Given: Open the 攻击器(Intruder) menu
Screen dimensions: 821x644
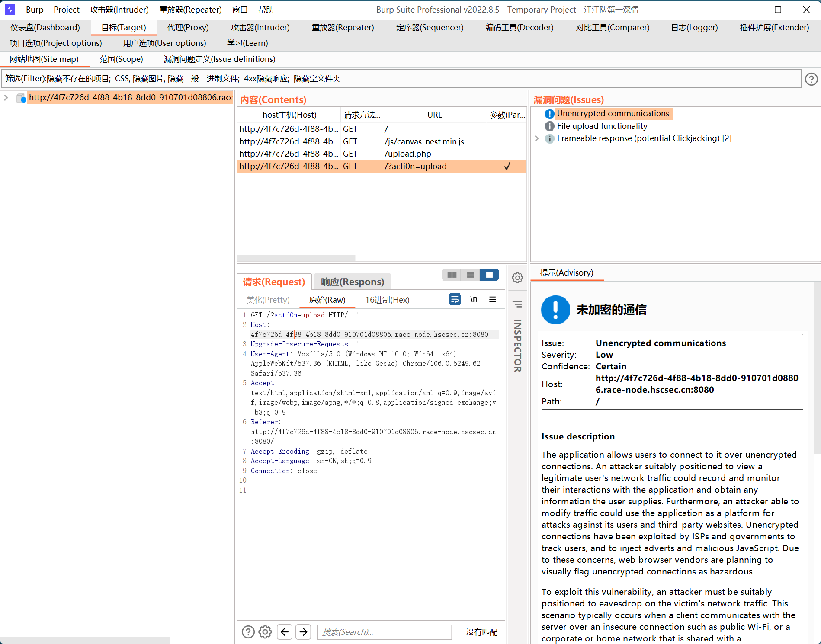Looking at the screenshot, I should [x=119, y=10].
